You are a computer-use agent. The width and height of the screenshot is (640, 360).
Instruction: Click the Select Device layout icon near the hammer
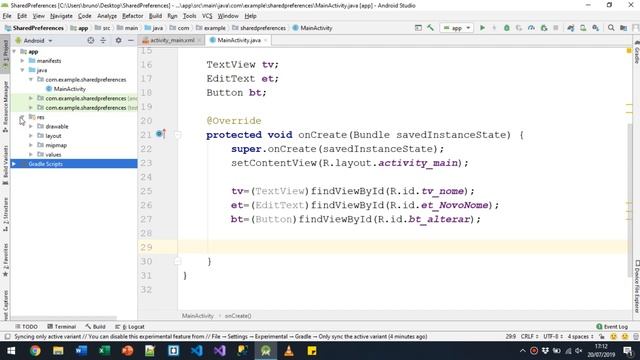[418, 28]
